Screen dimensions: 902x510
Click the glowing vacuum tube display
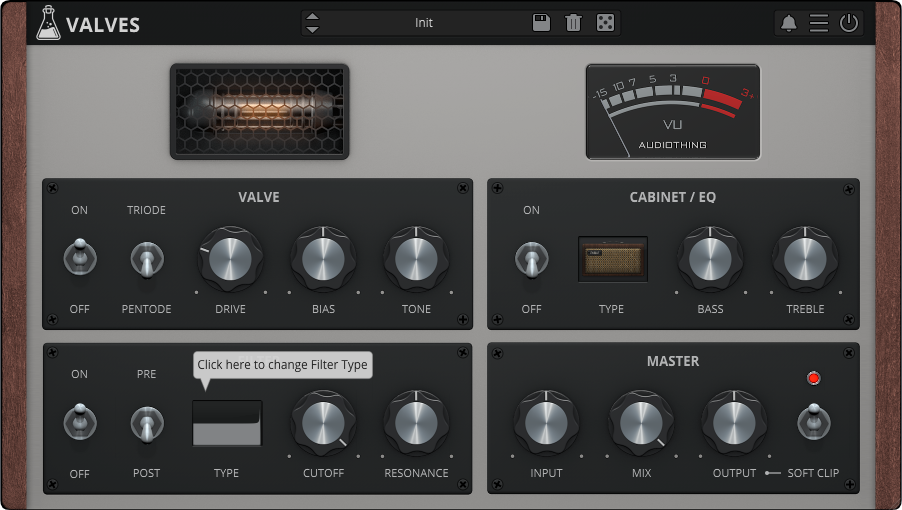[x=259, y=112]
